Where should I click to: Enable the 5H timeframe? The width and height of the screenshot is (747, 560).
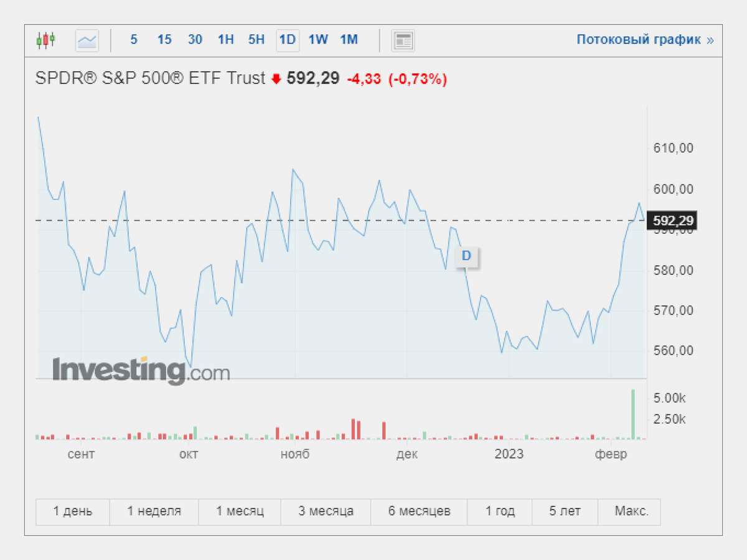point(255,40)
